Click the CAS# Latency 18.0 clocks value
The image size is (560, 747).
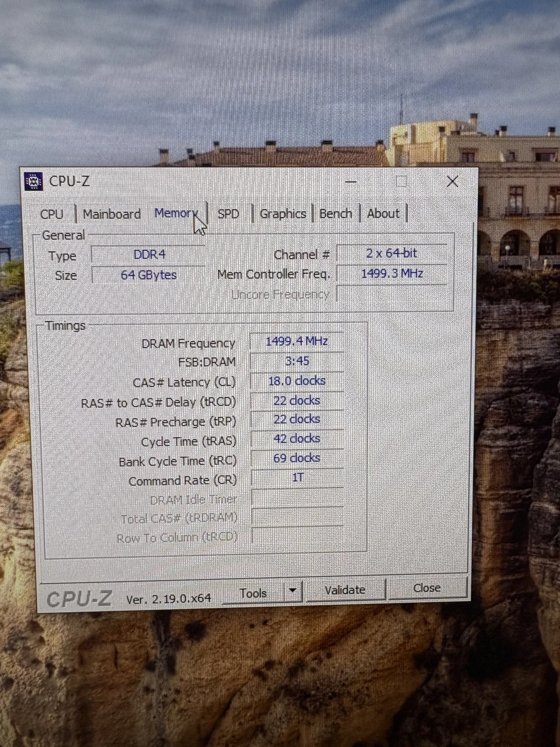pyautogui.click(x=297, y=381)
